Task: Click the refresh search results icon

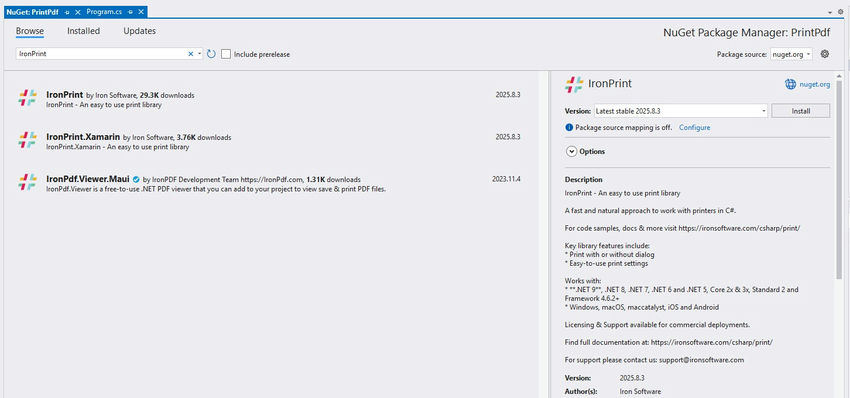Action: coord(211,54)
